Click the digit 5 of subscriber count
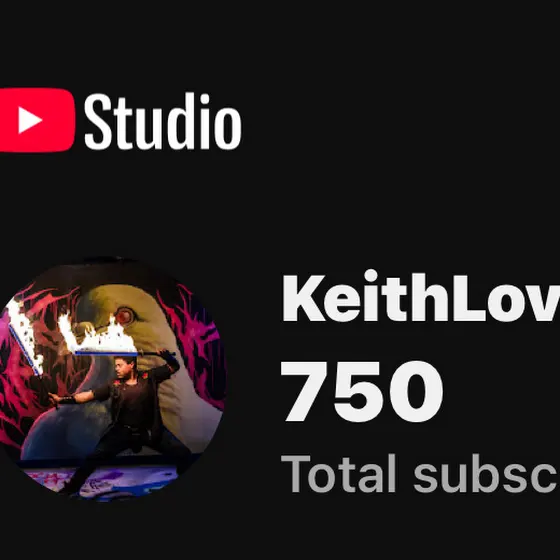 [359, 392]
